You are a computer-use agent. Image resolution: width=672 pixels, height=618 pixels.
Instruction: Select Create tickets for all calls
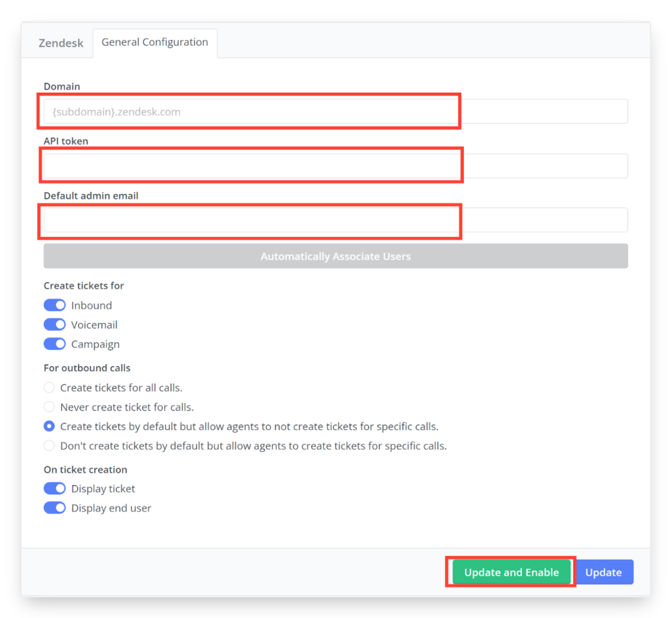click(49, 387)
